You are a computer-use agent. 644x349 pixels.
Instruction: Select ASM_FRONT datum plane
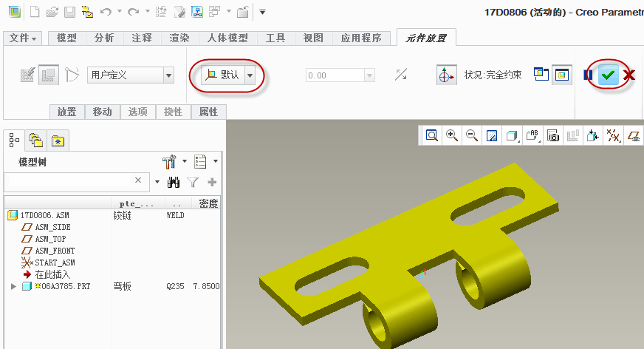(55, 251)
